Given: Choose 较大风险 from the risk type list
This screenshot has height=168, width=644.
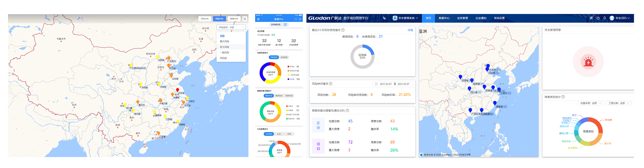Looking at the screenshot, I should coord(225,47).
